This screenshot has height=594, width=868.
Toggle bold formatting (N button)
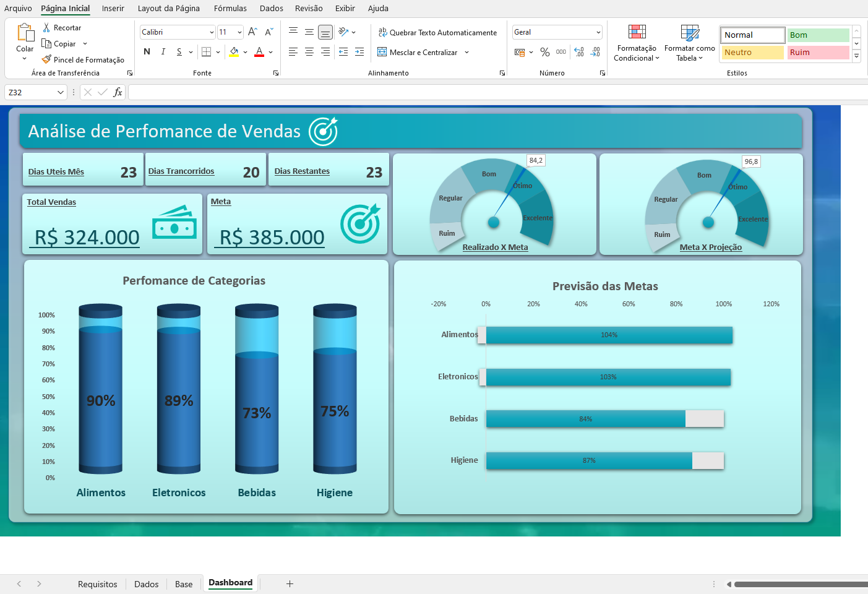click(x=147, y=52)
